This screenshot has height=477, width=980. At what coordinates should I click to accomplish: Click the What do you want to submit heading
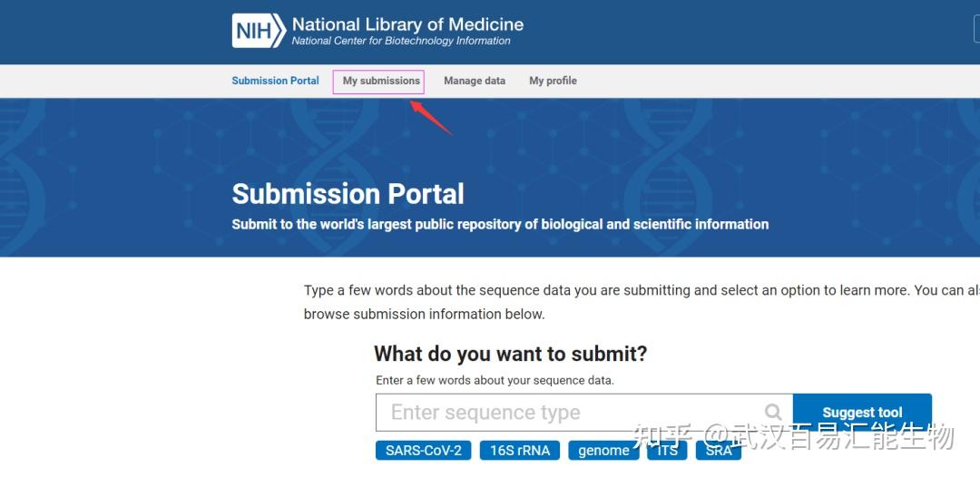pos(511,354)
